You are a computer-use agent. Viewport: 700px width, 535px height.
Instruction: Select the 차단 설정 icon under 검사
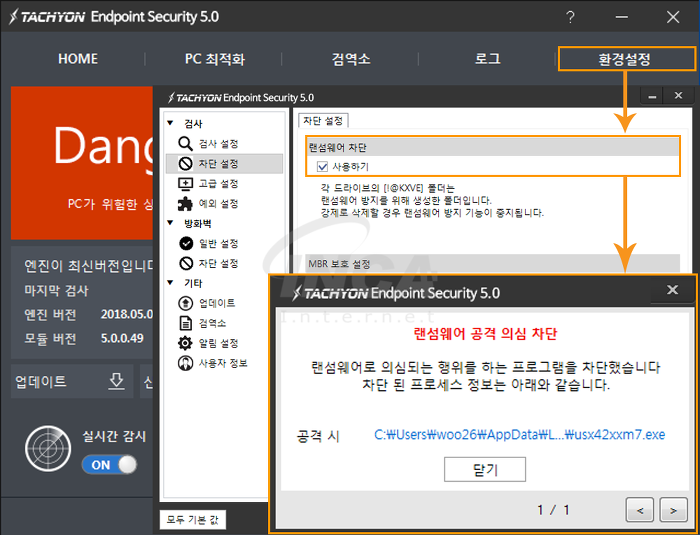(185, 164)
